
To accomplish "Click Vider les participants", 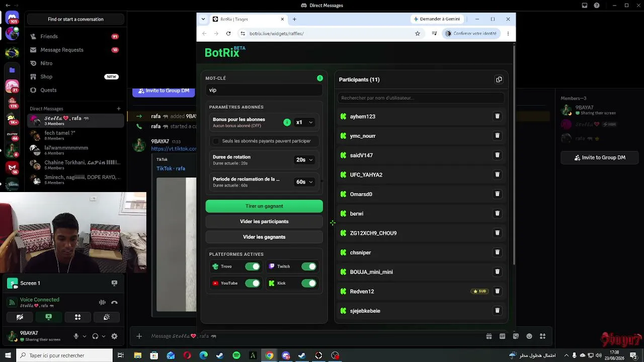I will [264, 222].
